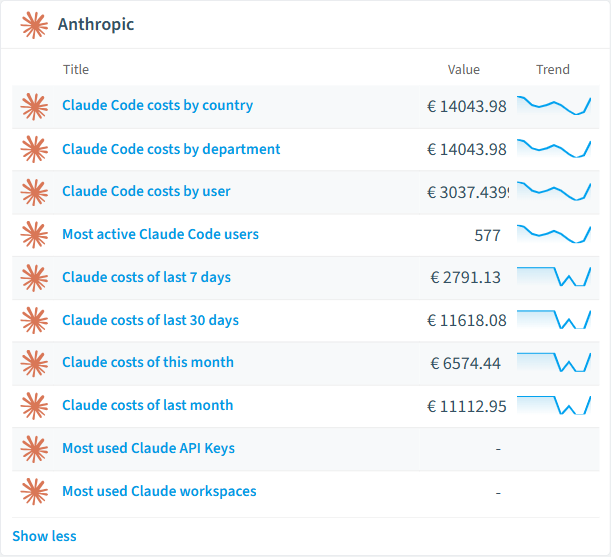Click the last 30 days trend sparkline
The image size is (611, 557).
tap(554, 320)
